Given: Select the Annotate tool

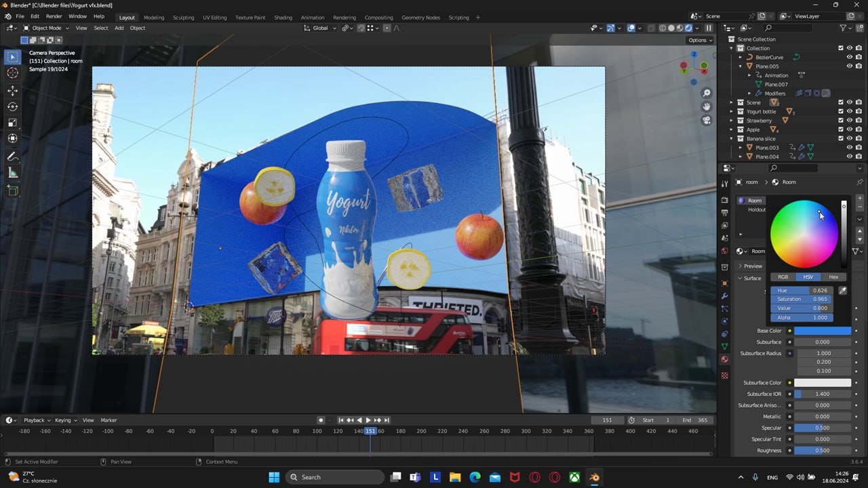Looking at the screenshot, I should pos(12,157).
